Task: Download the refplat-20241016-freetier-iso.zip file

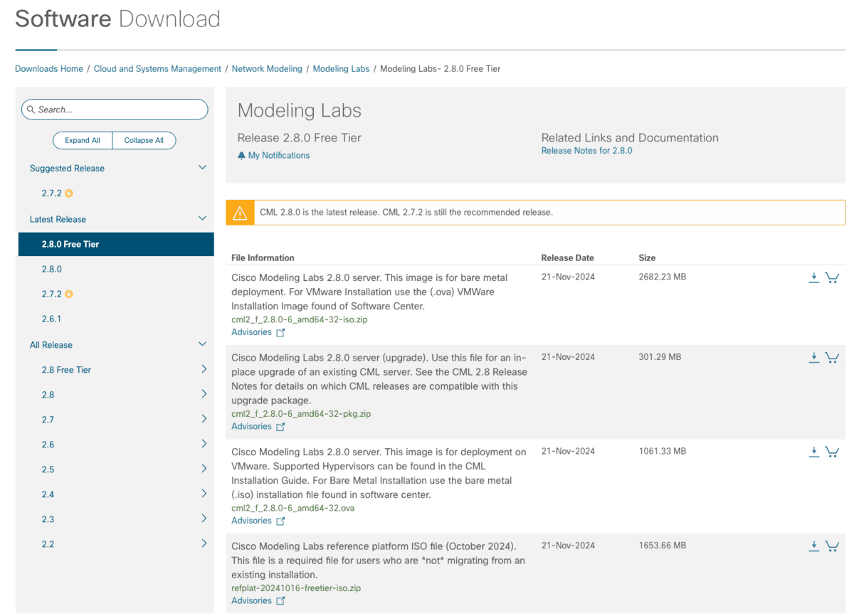Action: 813,546
